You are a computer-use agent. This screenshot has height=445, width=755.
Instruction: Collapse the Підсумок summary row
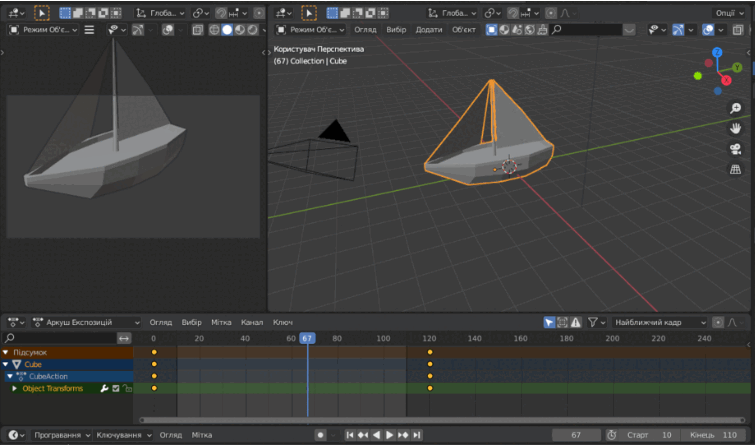pyautogui.click(x=5, y=353)
